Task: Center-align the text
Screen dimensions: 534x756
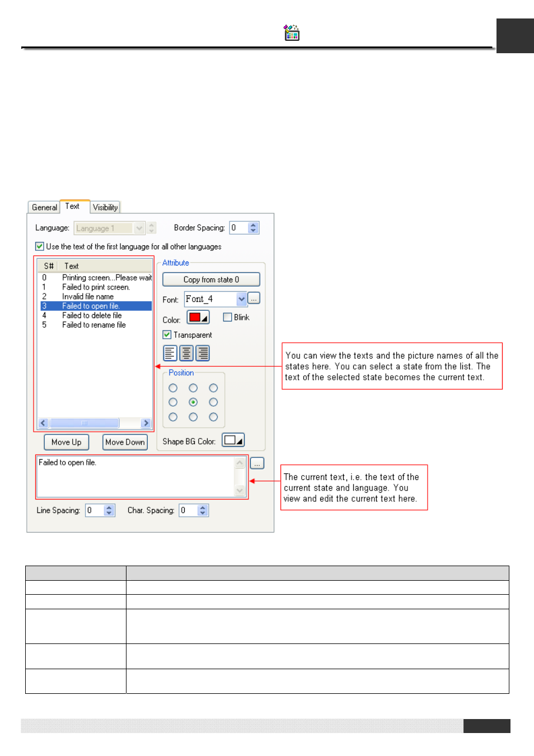Action: point(186,353)
